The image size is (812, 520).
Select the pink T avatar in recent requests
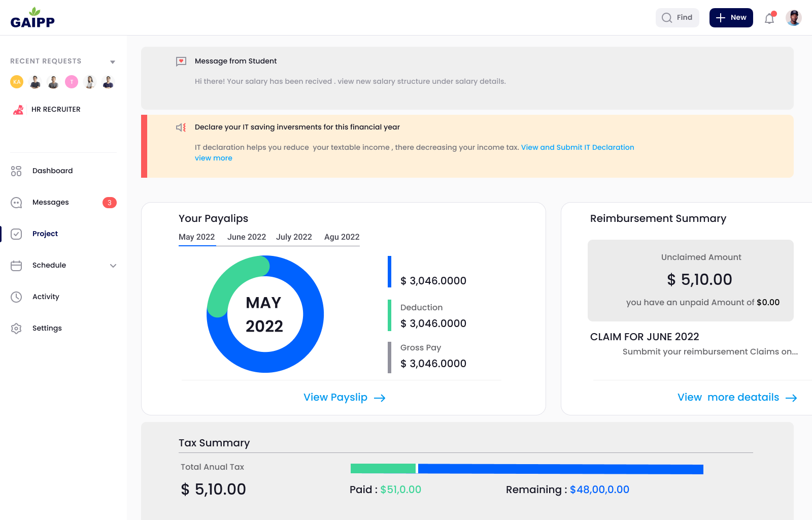click(x=72, y=82)
